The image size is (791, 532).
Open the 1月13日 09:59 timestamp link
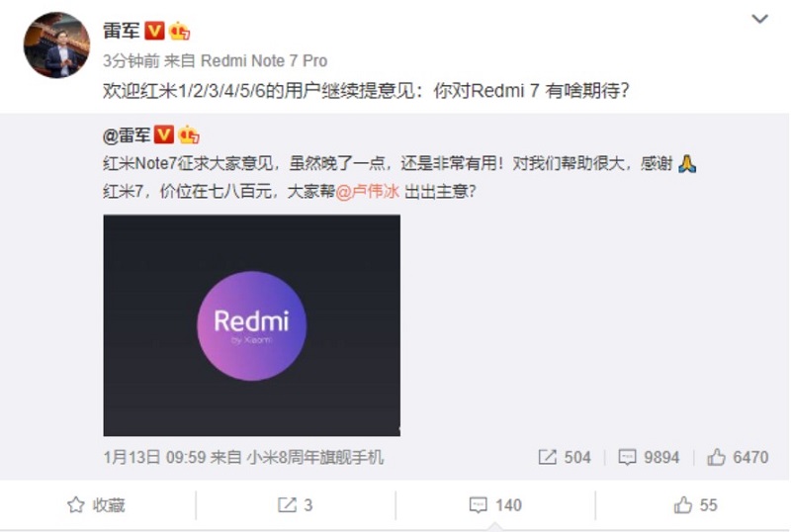[x=154, y=457]
